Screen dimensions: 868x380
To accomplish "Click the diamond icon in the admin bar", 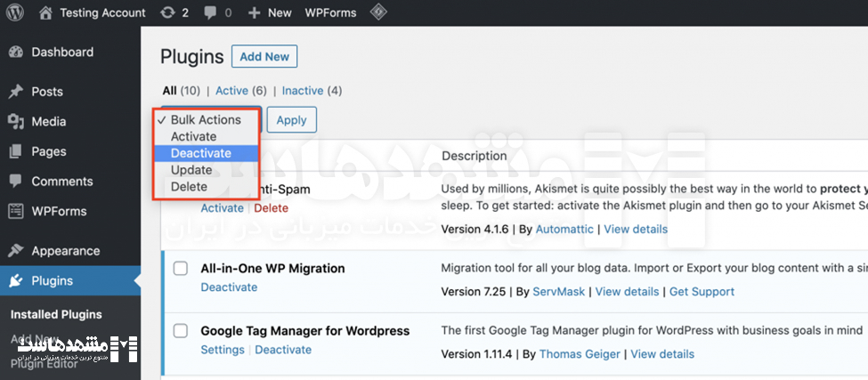I will click(378, 12).
